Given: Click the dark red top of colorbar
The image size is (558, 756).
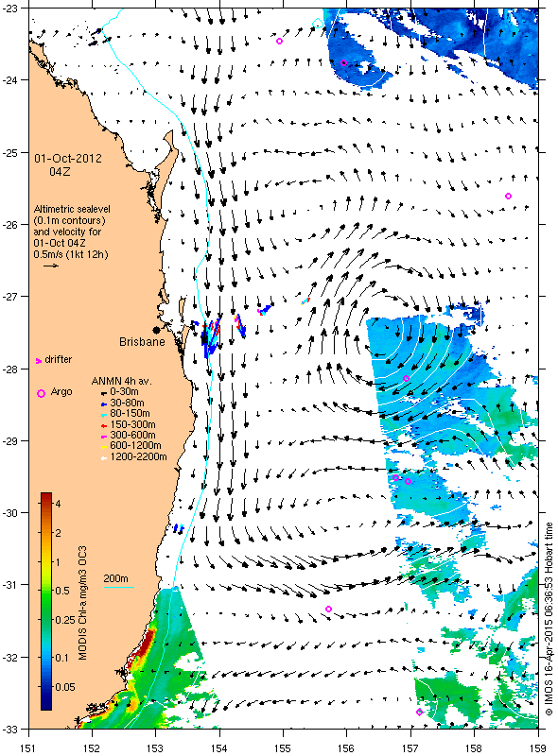Looking at the screenshot, I should tap(46, 497).
